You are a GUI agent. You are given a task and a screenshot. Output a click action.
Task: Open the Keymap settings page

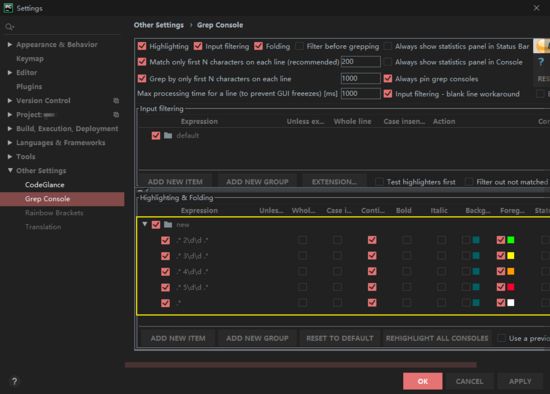(30, 59)
